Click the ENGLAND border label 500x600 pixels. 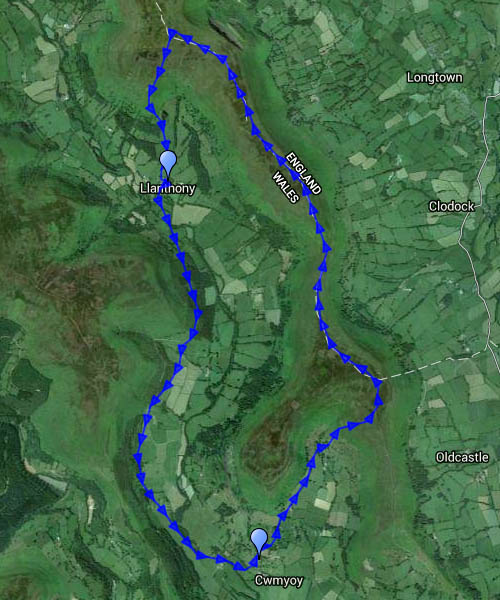tap(303, 173)
